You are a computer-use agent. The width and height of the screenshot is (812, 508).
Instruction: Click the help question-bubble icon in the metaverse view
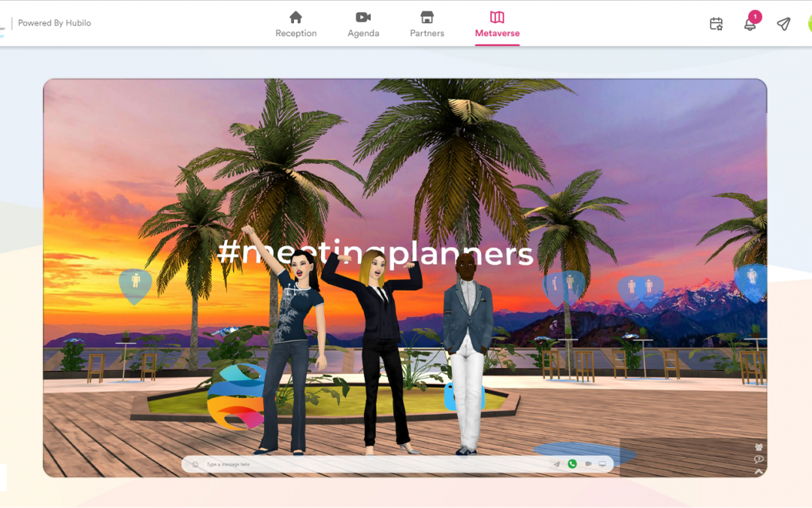tap(759, 459)
